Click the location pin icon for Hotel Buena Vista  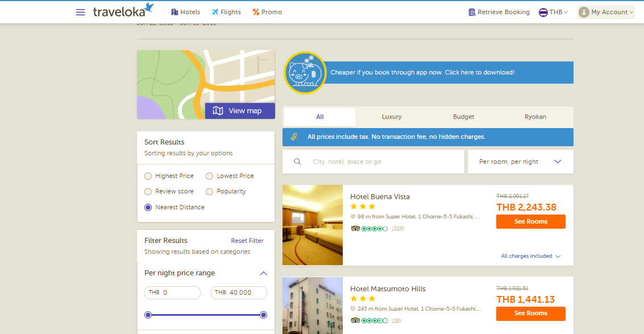pyautogui.click(x=353, y=216)
